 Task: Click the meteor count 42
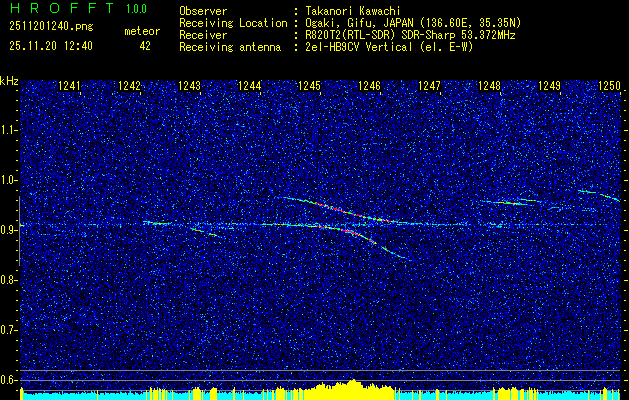coord(145,46)
